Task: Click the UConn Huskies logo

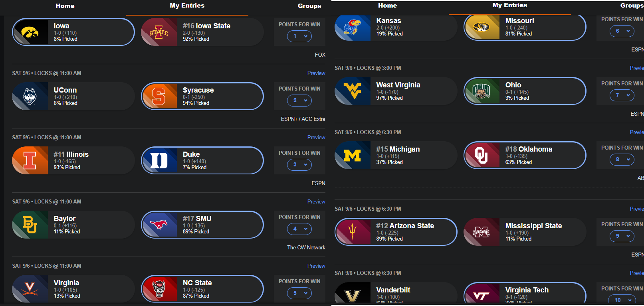Action: (30, 96)
